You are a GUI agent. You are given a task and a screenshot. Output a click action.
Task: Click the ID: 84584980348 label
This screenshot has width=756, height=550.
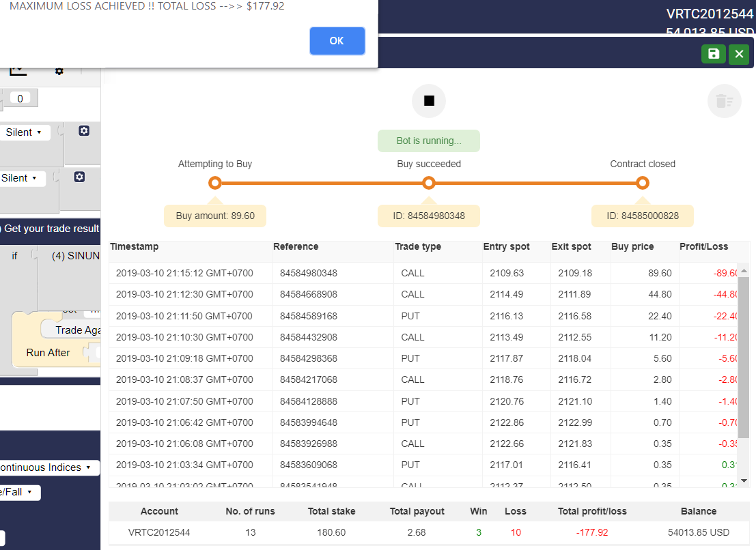coord(429,216)
